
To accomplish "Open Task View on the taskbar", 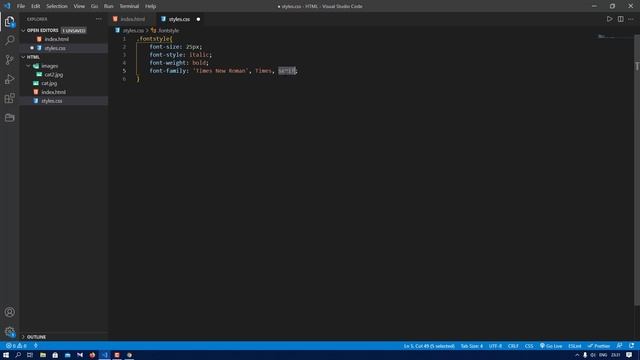I will click(30, 355).
